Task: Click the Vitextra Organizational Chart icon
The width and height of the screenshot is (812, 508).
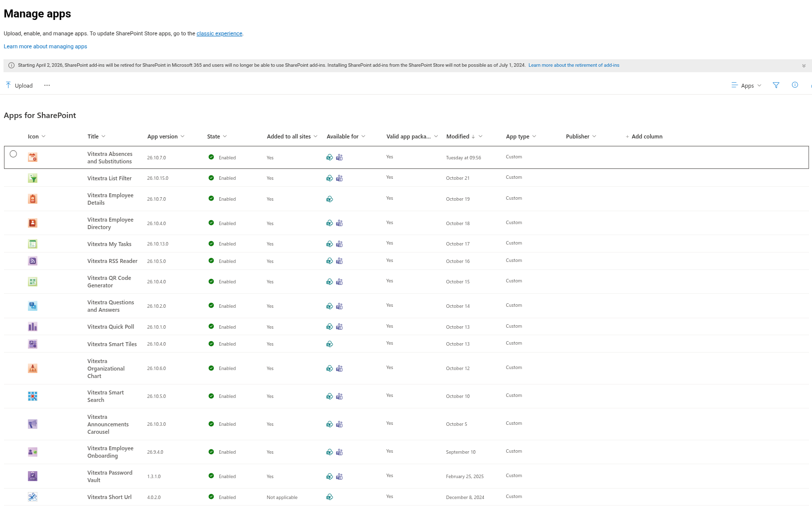Action: pyautogui.click(x=32, y=369)
